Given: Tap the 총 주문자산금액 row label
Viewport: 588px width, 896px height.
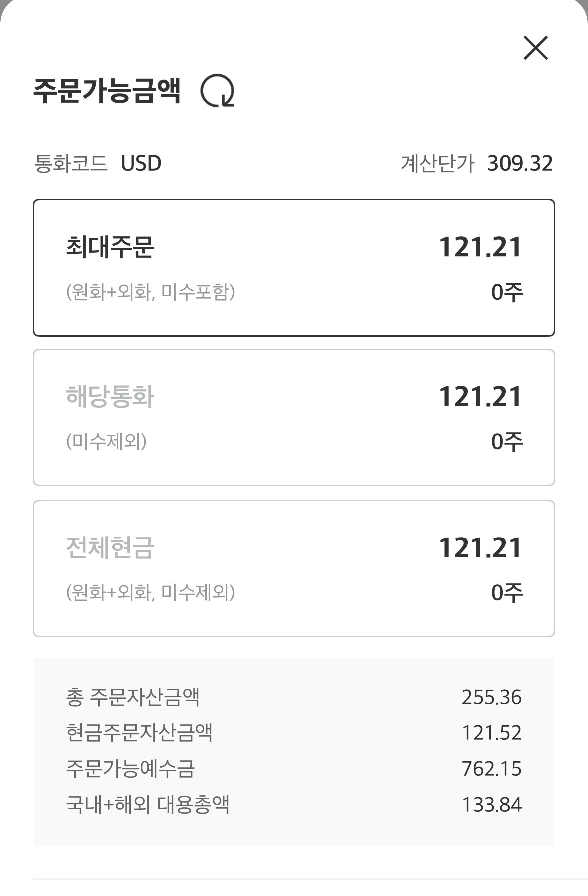Looking at the screenshot, I should 133,697.
